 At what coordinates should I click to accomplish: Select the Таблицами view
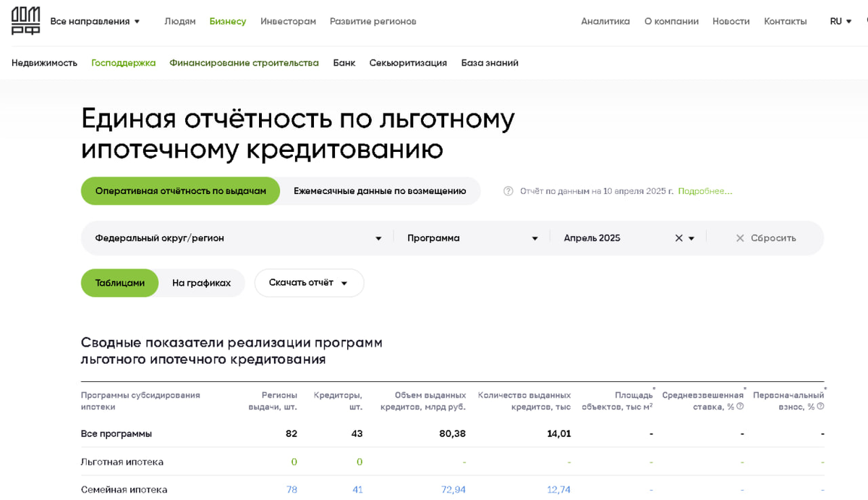(x=120, y=283)
